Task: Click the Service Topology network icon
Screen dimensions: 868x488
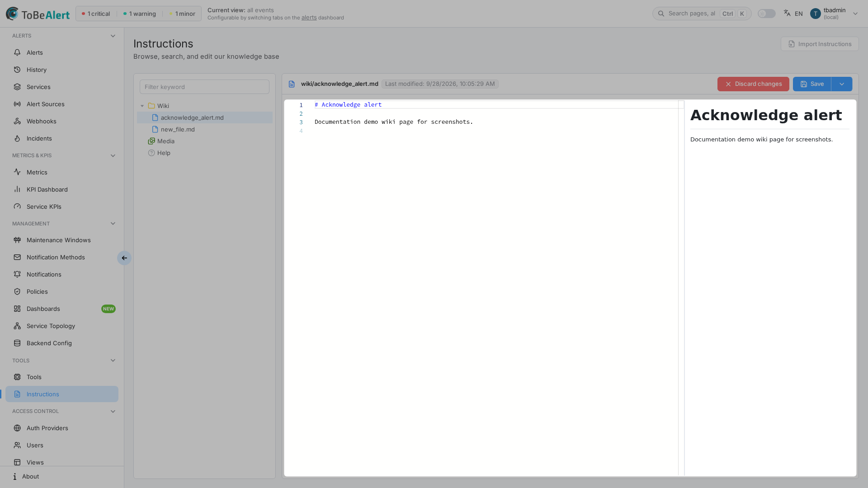Action: [x=17, y=326]
